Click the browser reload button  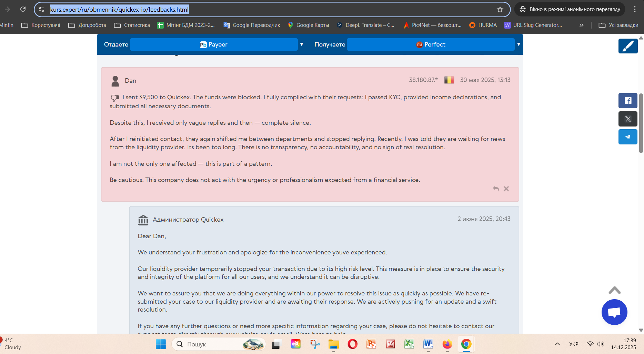pyautogui.click(x=23, y=9)
